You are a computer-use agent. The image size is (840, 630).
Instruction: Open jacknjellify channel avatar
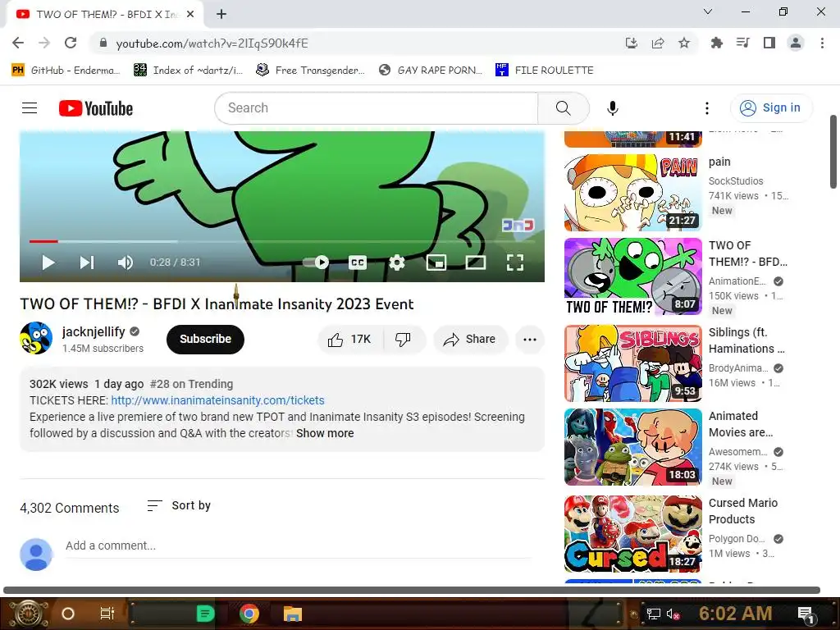tap(36, 338)
